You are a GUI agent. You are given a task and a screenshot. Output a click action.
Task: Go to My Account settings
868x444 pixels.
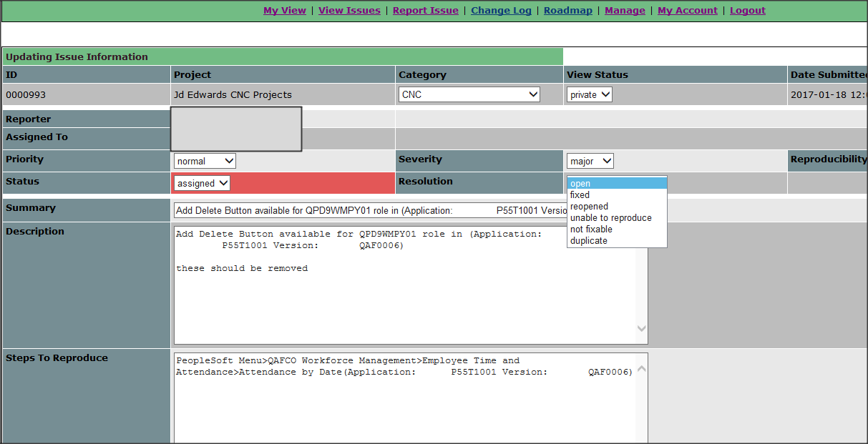tap(687, 10)
